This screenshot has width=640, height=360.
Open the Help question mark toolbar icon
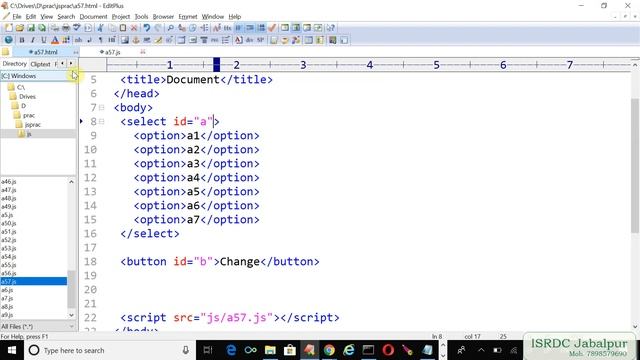pos(331,28)
